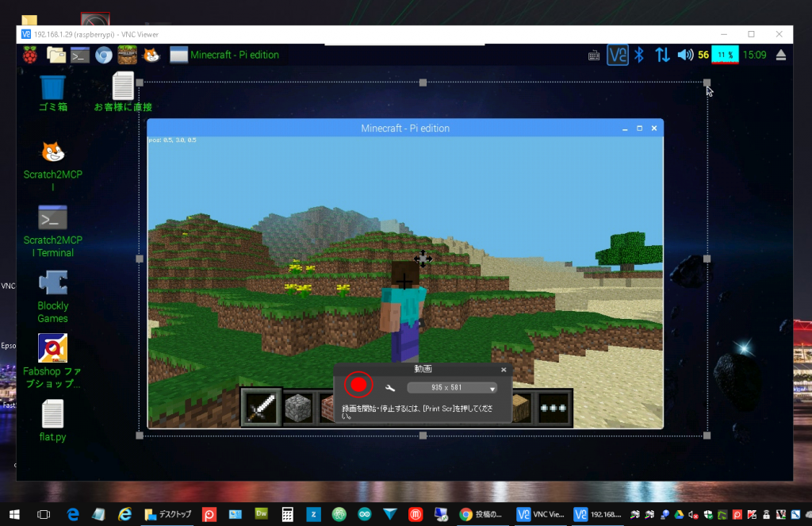Click the Minecraft - Pi edition window title bar
Viewport: 812px width, 526px height.
405,128
